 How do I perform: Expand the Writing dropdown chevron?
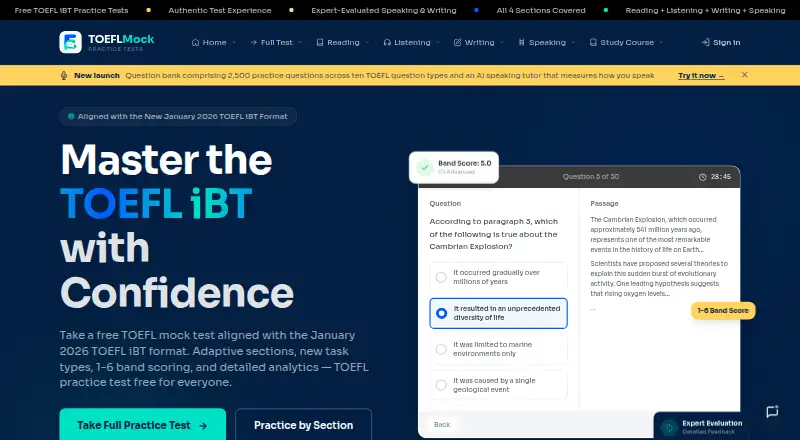pos(502,42)
